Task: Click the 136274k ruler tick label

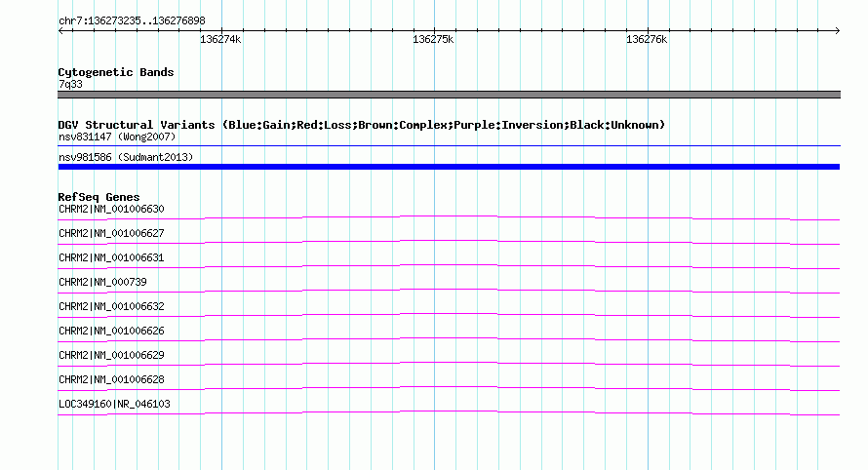Action: tap(220, 39)
